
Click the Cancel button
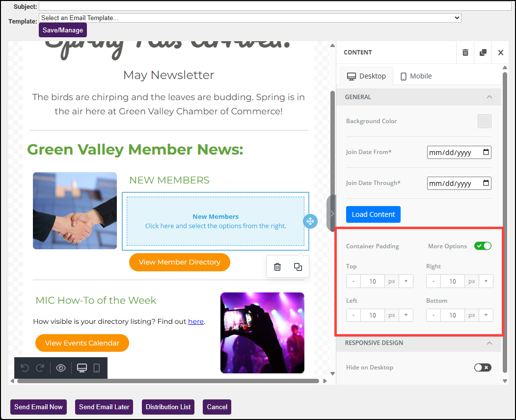pyautogui.click(x=217, y=407)
